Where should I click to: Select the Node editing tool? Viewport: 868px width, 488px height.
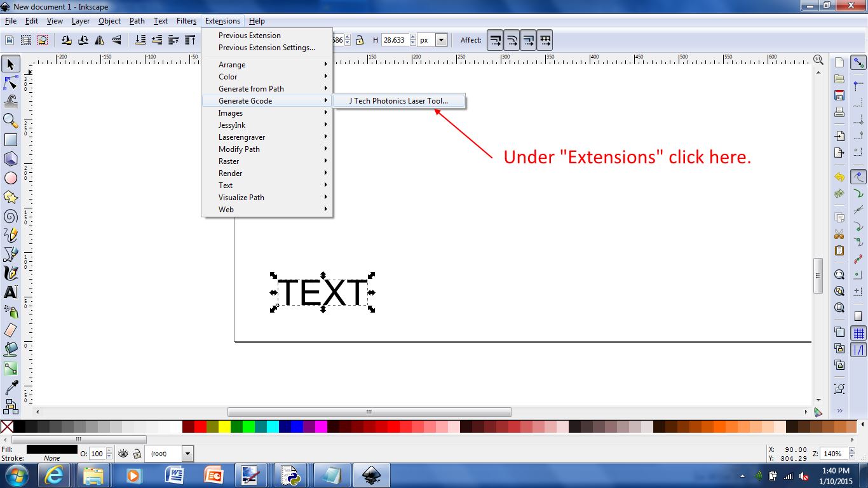(x=10, y=83)
